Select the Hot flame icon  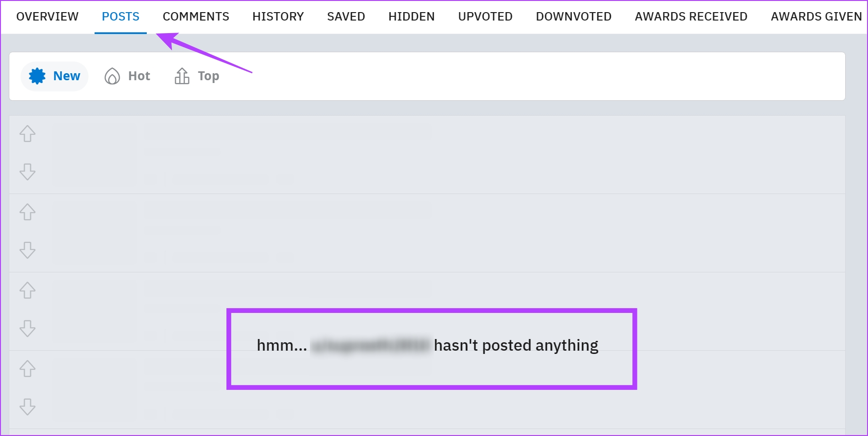click(x=112, y=76)
